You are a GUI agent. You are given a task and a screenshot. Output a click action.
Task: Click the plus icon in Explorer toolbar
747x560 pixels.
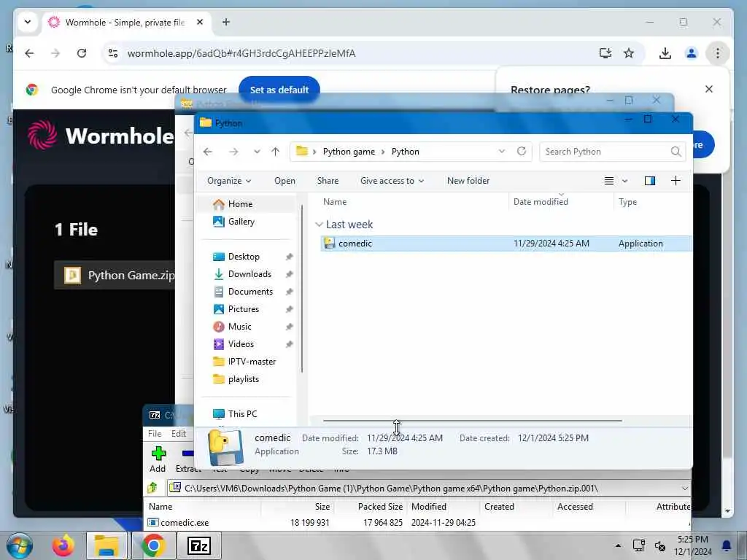coord(676,181)
